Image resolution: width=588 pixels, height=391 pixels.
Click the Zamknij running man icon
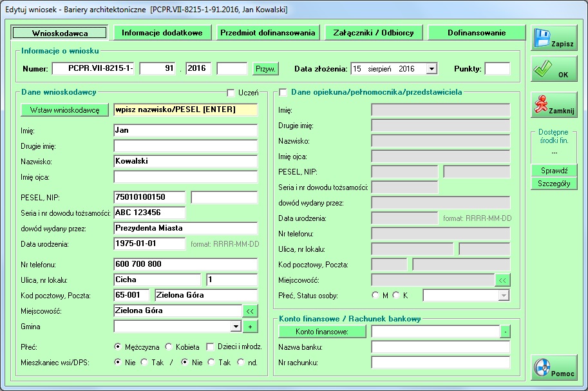tap(541, 105)
